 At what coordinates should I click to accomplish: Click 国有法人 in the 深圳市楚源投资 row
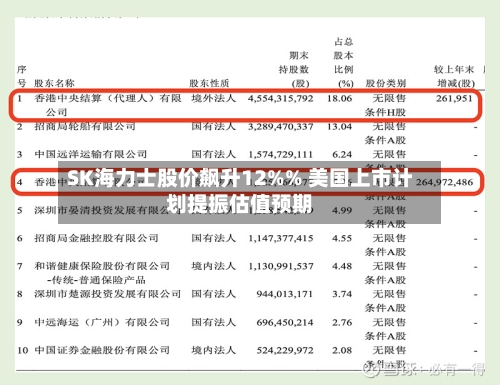coord(213,294)
